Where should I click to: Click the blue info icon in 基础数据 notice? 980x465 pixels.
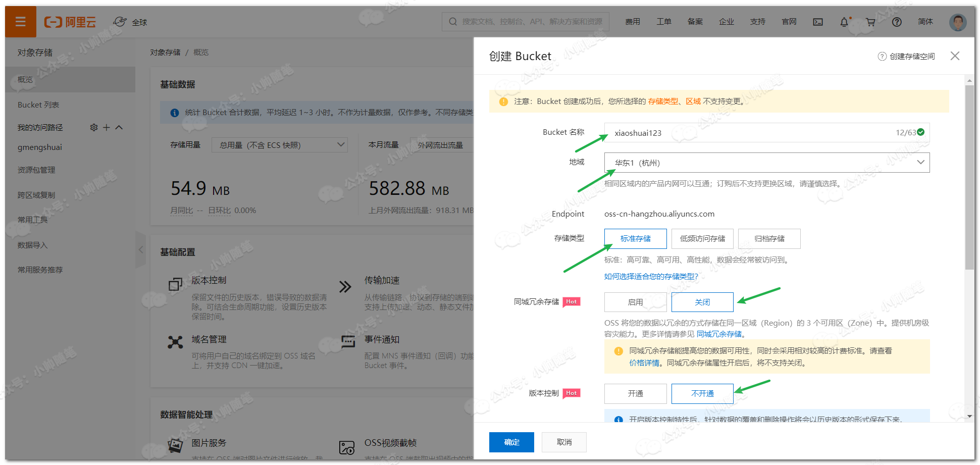click(x=175, y=113)
